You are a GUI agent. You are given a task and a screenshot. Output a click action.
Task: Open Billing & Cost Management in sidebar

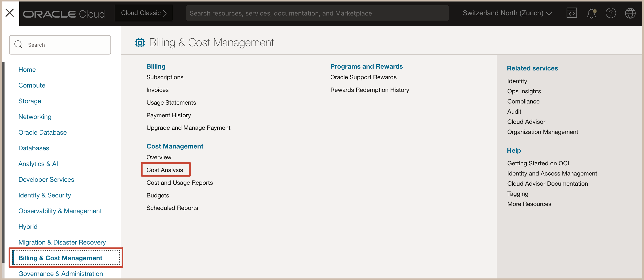60,258
